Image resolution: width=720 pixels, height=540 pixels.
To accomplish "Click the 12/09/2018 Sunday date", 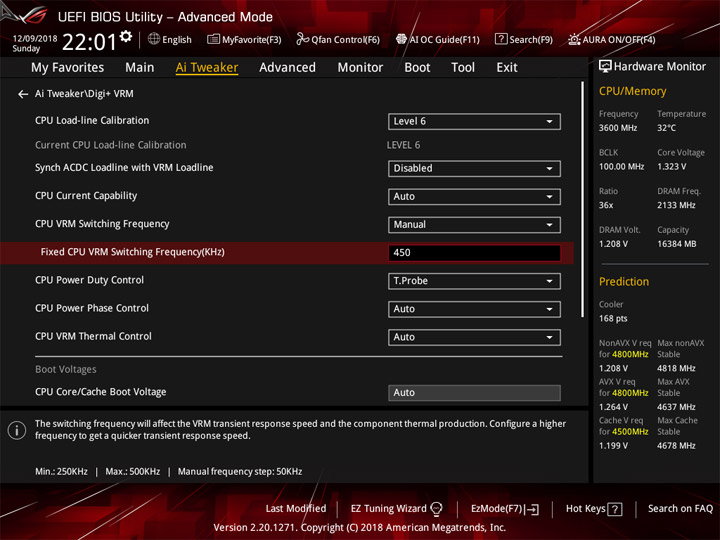I will point(34,43).
